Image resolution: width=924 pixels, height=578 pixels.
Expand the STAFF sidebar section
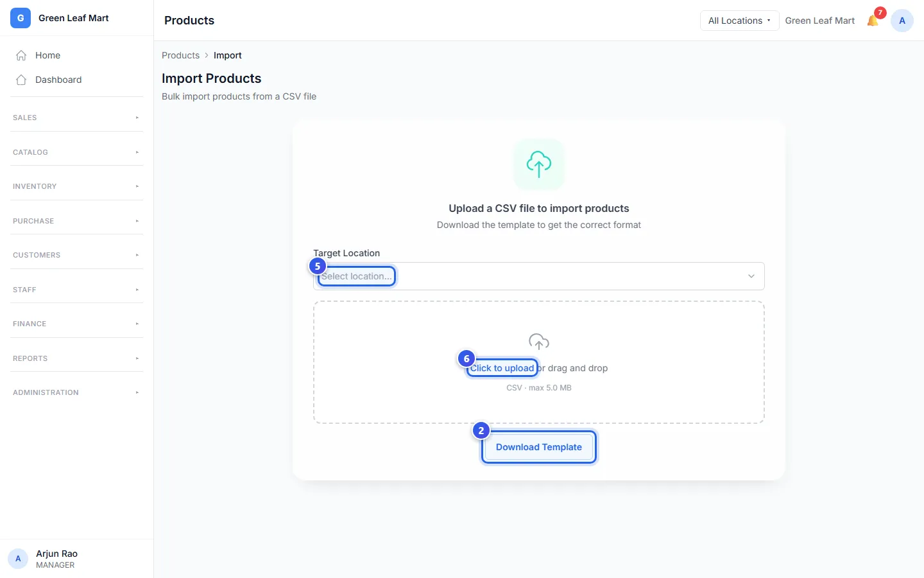click(x=76, y=290)
